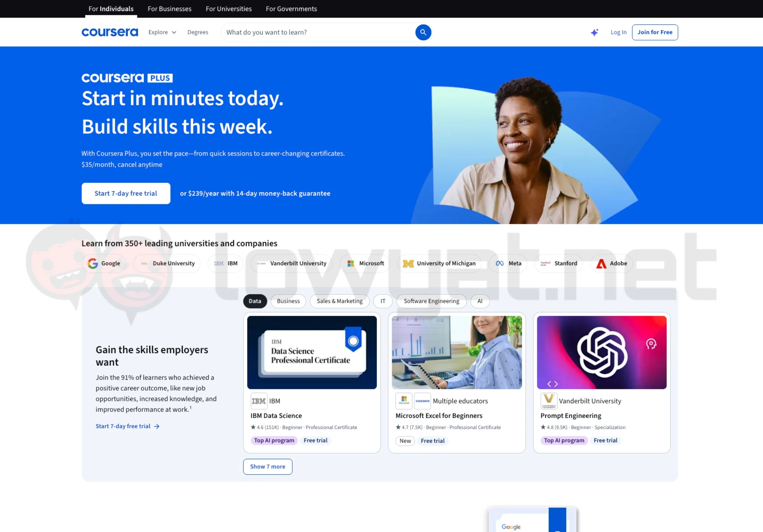
Task: Click the blue search magnifier icon
Action: pos(423,32)
